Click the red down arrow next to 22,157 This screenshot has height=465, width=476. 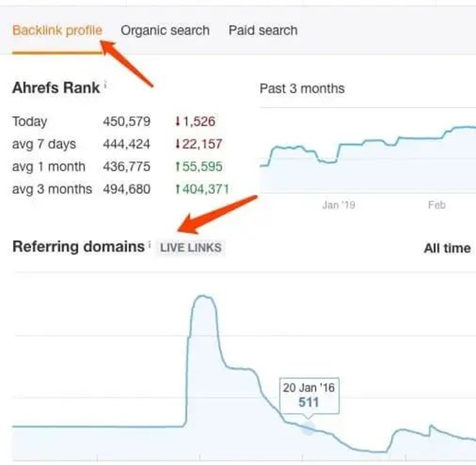178,144
